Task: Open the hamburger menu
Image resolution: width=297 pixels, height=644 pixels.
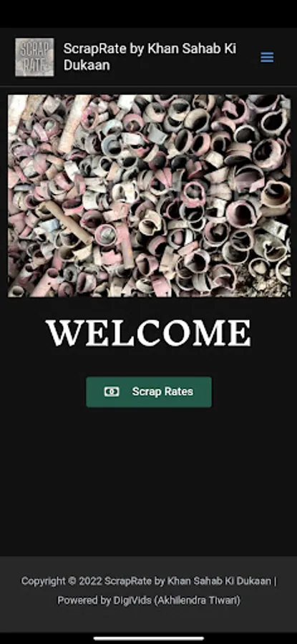Action: [x=267, y=57]
